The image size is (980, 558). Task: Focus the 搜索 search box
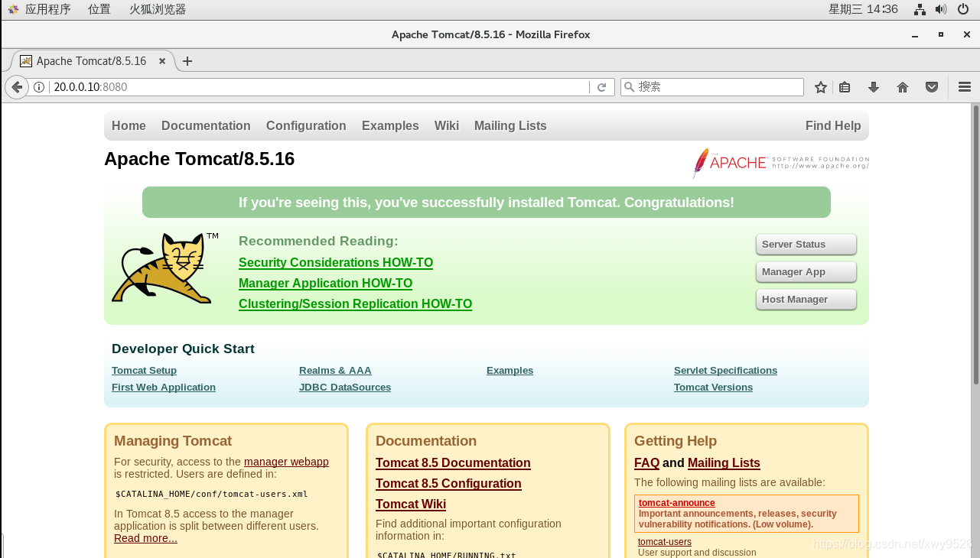[712, 87]
